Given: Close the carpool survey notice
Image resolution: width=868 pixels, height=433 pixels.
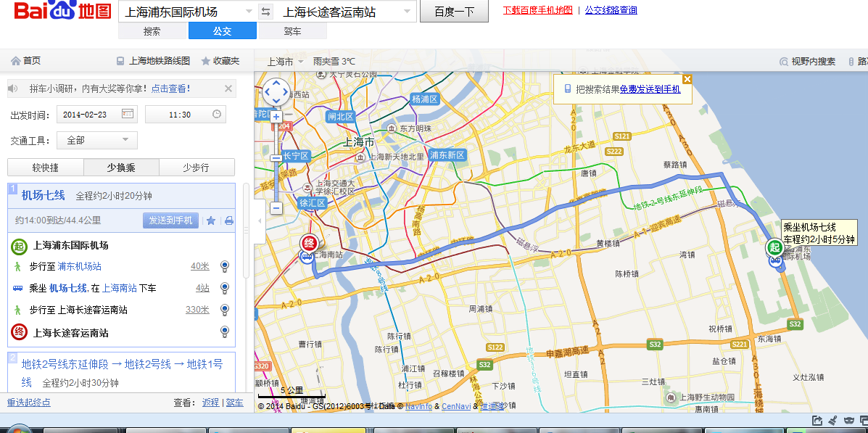Looking at the screenshot, I should (x=228, y=88).
